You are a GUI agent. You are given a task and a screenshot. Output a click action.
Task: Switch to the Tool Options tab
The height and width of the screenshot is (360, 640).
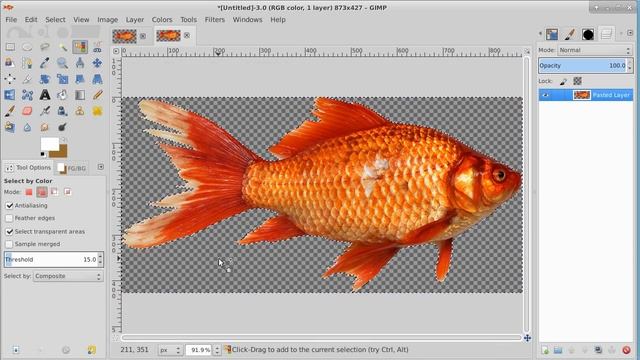pyautogui.click(x=28, y=168)
